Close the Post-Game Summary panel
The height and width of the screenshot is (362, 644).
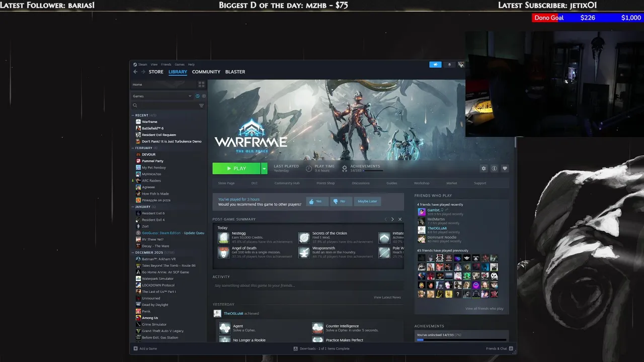[400, 219]
